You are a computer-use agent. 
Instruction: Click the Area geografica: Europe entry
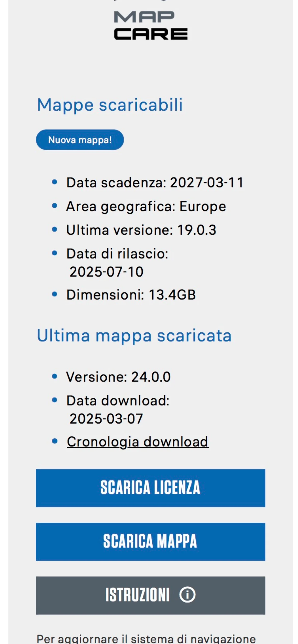[146, 206]
